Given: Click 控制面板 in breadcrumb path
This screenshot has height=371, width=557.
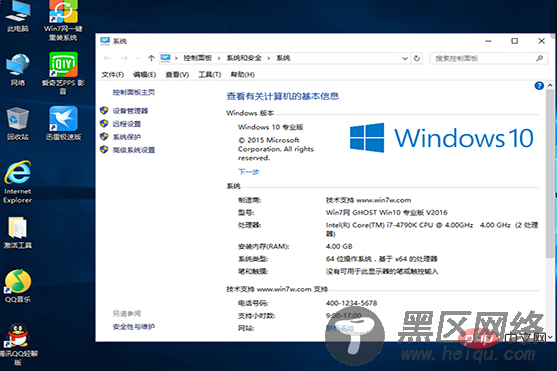Looking at the screenshot, I should (198, 58).
